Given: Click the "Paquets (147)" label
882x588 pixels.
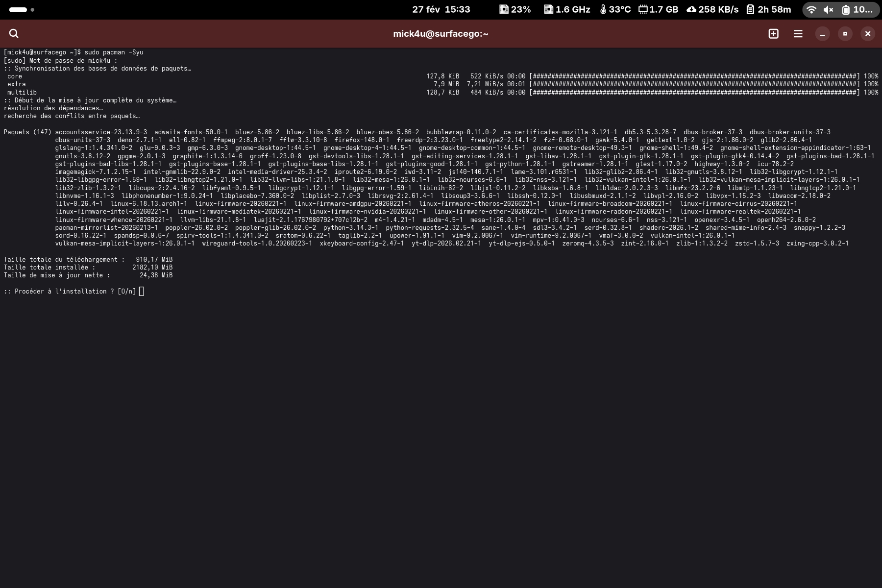Looking at the screenshot, I should (28, 132).
